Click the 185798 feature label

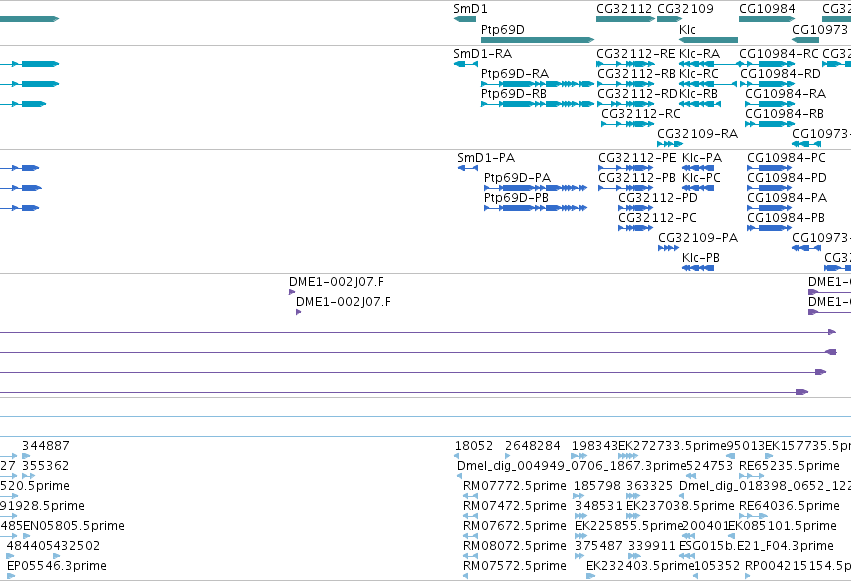click(596, 486)
